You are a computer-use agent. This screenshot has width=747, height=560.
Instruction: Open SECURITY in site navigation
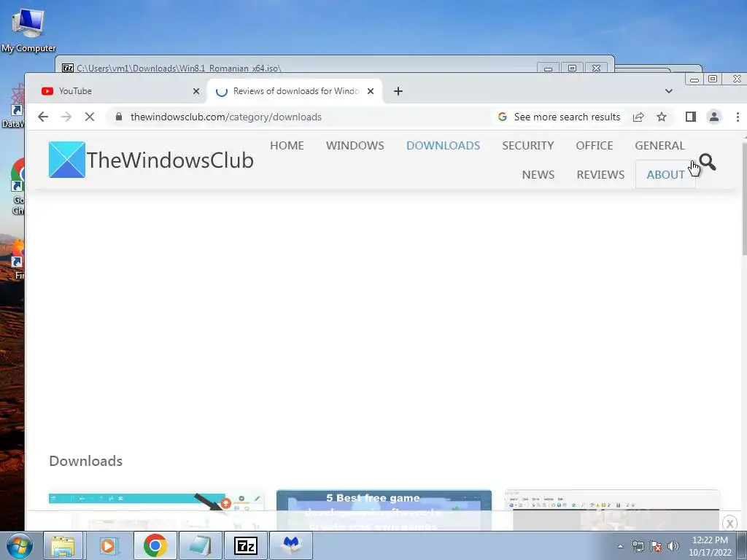[528, 145]
